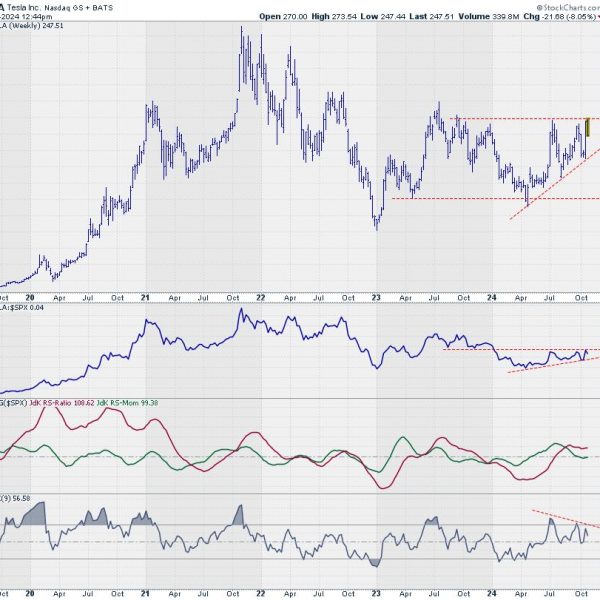Click year label 24 on bottom RSI axis
The width and height of the screenshot is (600, 600).
tap(492, 593)
